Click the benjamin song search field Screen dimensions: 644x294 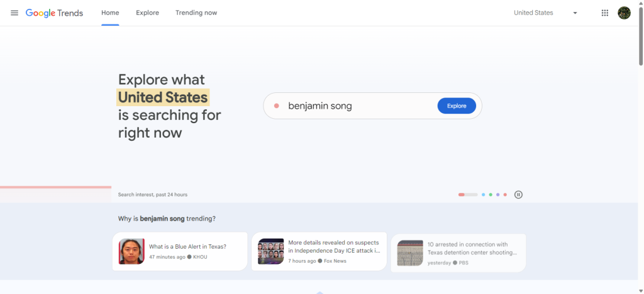[358, 106]
